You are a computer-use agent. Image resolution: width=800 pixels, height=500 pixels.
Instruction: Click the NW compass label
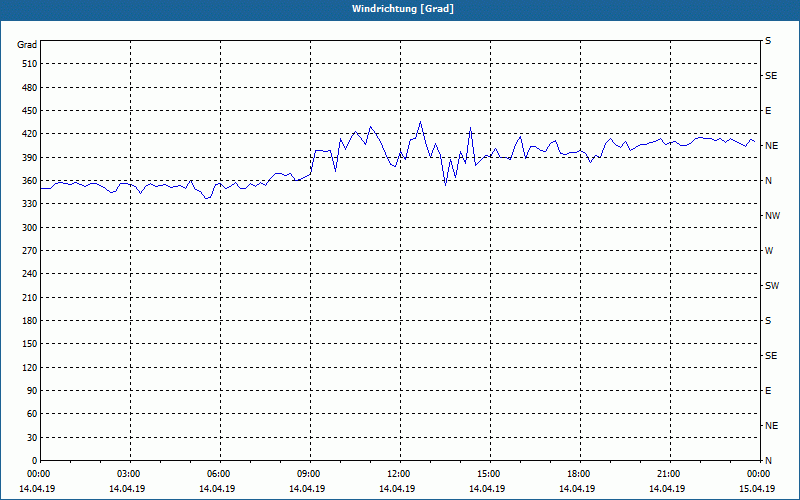click(x=772, y=216)
